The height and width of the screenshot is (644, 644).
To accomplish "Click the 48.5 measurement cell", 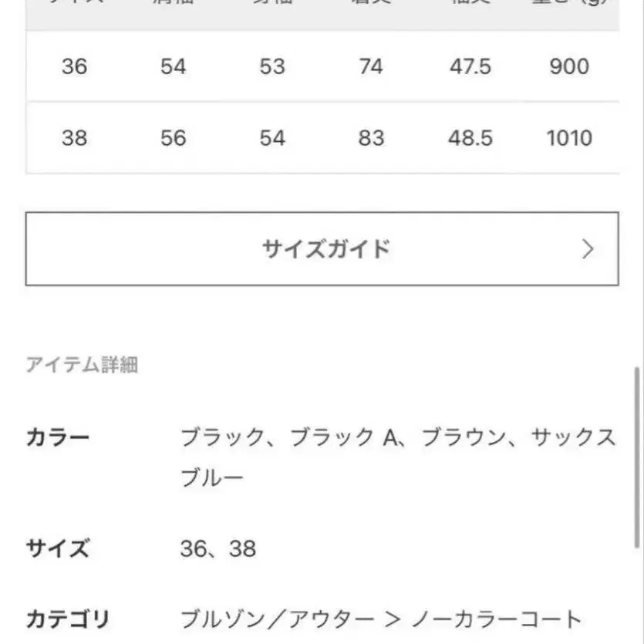I will 470,138.
